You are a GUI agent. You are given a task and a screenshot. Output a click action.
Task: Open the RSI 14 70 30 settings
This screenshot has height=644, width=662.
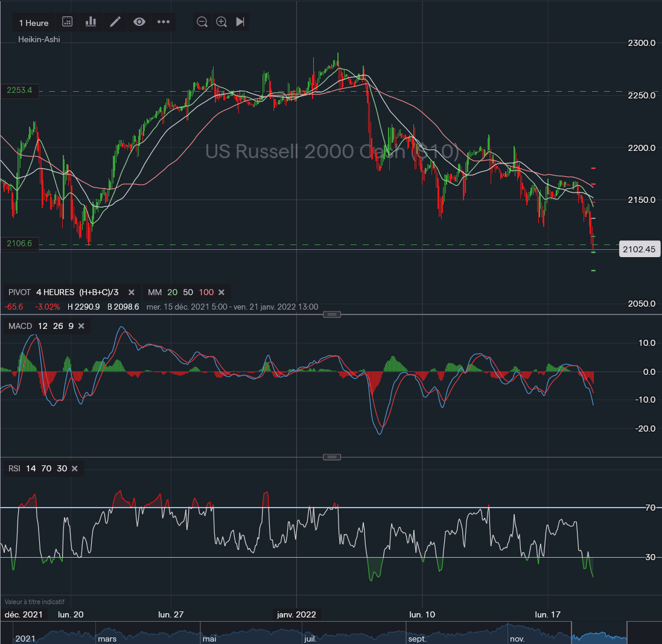37,468
